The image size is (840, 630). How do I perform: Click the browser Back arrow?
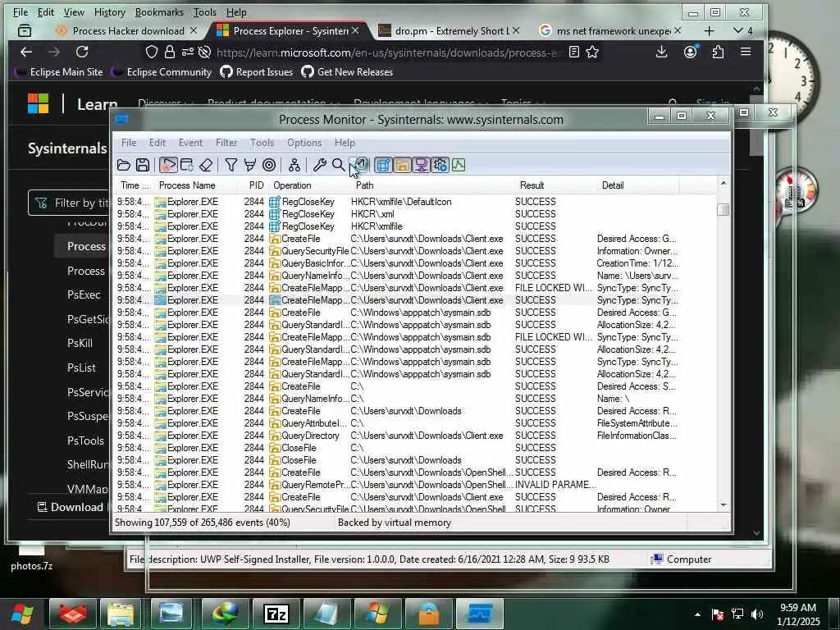26,52
